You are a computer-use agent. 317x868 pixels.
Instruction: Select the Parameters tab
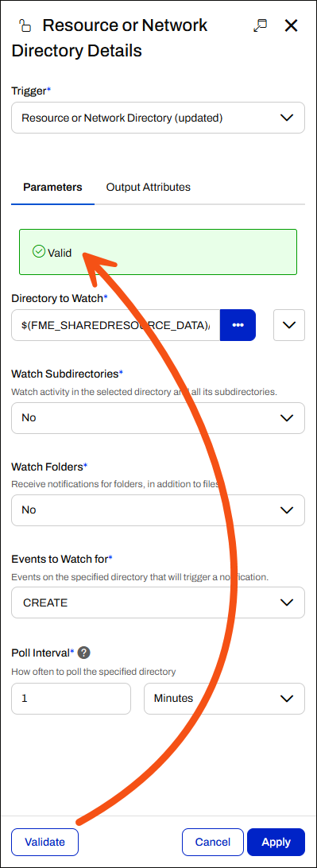tap(52, 187)
